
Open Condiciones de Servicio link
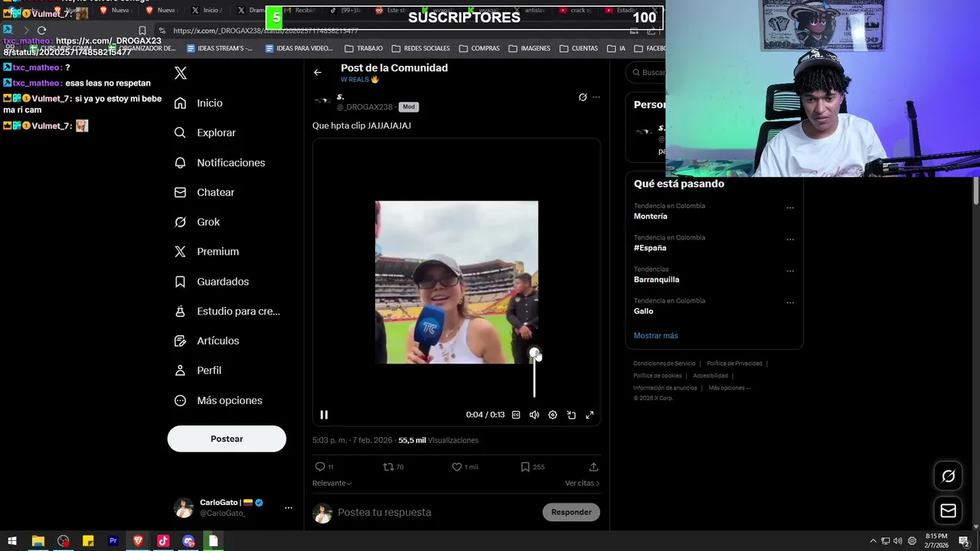(665, 364)
